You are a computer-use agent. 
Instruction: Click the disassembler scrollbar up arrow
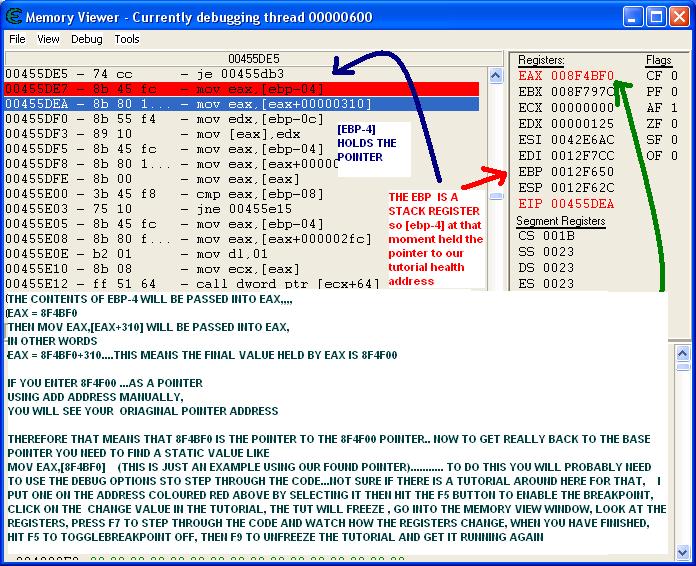coord(495,75)
